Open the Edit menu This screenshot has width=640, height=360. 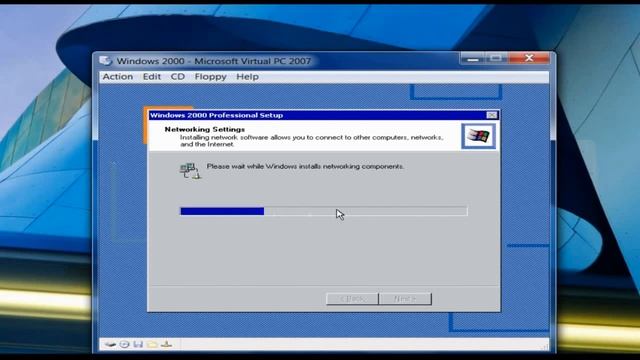click(152, 77)
